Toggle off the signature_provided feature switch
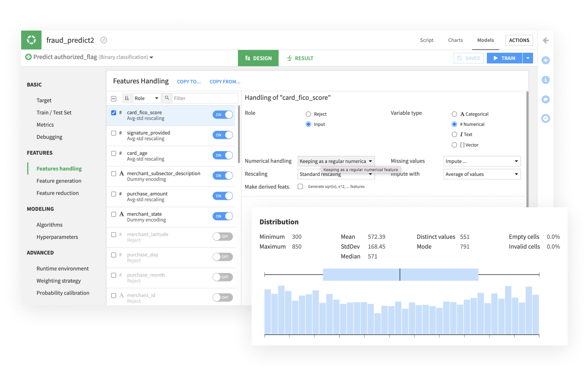This screenshot has width=588, height=376. click(223, 135)
